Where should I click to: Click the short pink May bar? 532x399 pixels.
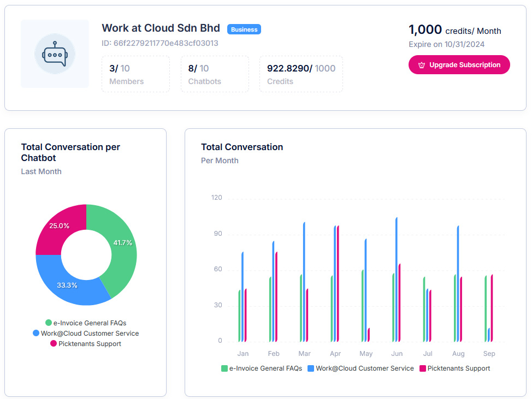click(x=369, y=335)
